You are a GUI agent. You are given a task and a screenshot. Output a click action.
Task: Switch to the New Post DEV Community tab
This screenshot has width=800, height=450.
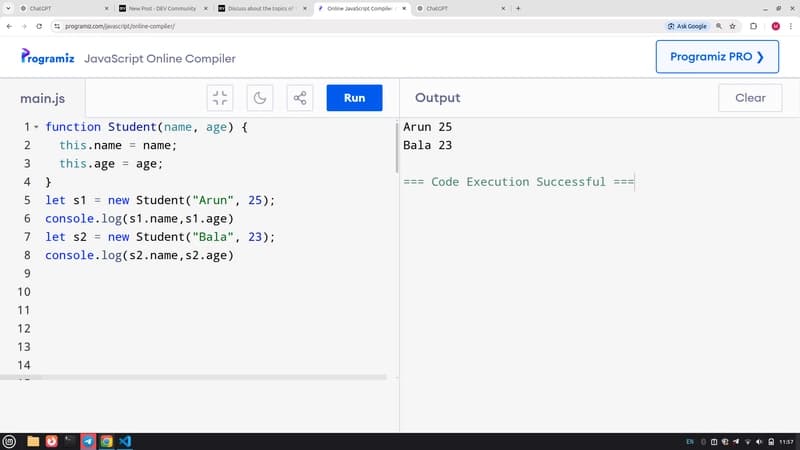point(162,8)
